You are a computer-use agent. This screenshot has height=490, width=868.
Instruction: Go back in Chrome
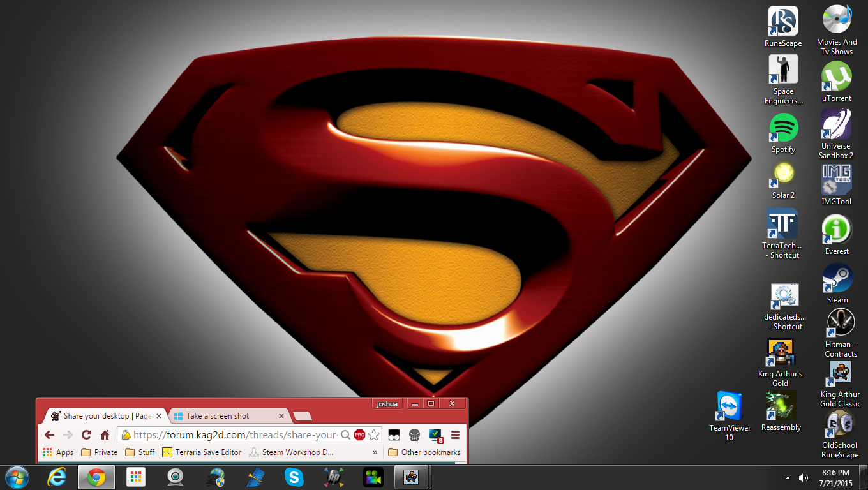[x=49, y=435]
